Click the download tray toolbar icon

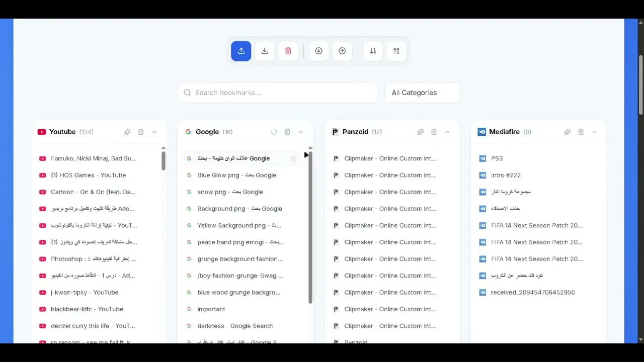tap(265, 51)
